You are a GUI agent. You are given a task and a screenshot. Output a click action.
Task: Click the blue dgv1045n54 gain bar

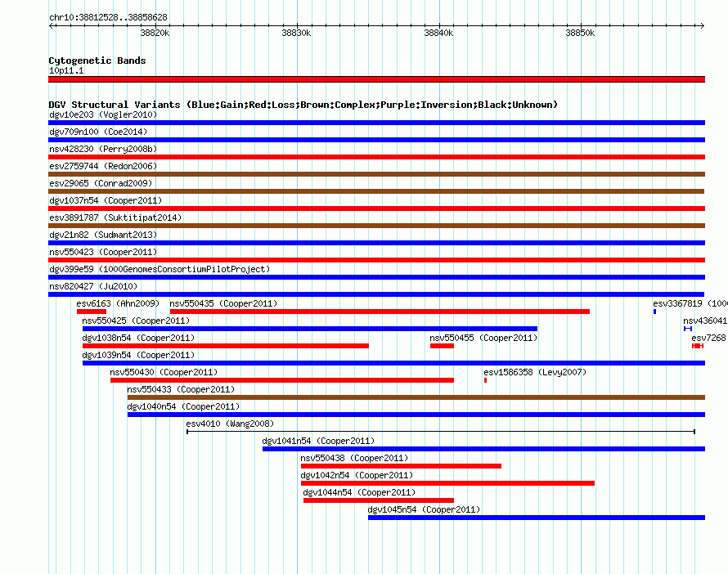pos(537,518)
